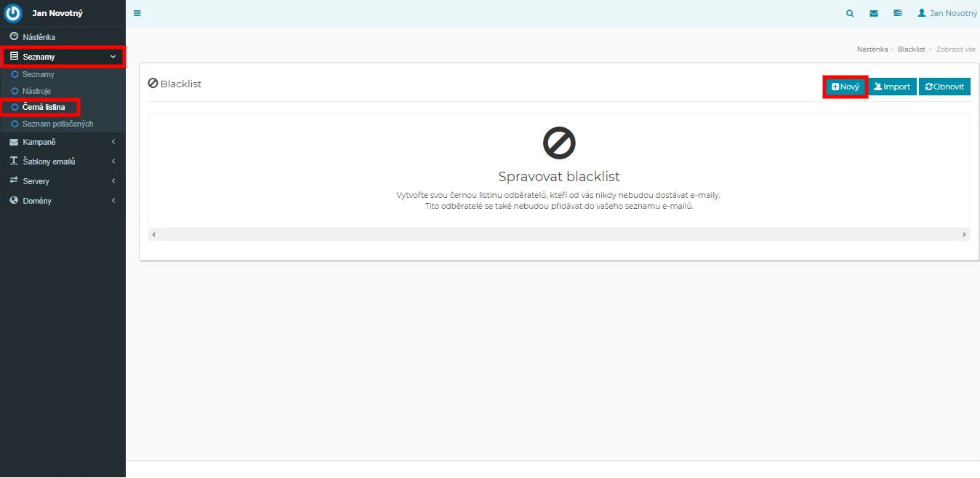Viewport: 980px width, 478px height.
Task: Collapse the Seznamy sidebar section
Action: [x=113, y=57]
